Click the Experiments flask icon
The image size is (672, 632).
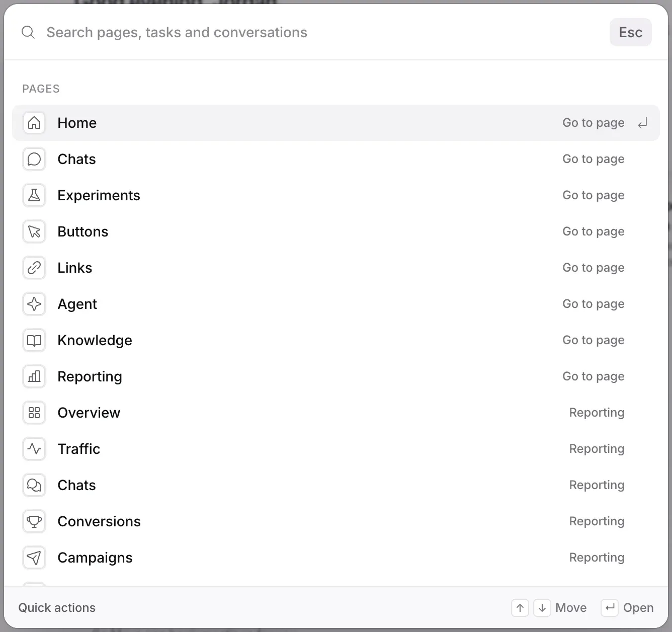click(x=34, y=195)
